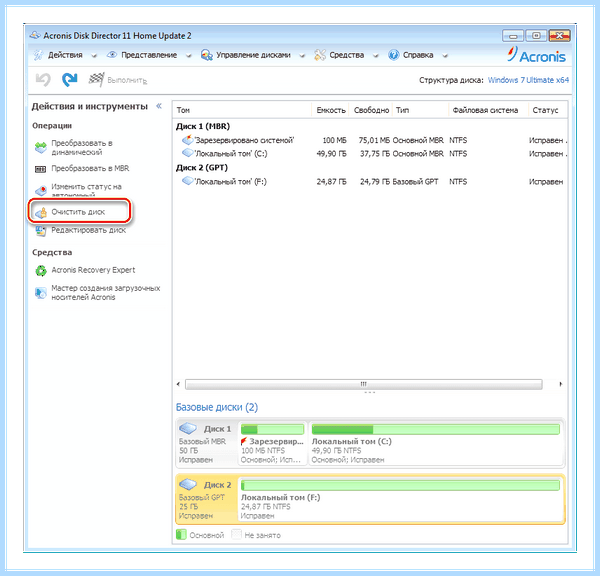
Task: Click the help icon beside Справка
Action: [393, 55]
